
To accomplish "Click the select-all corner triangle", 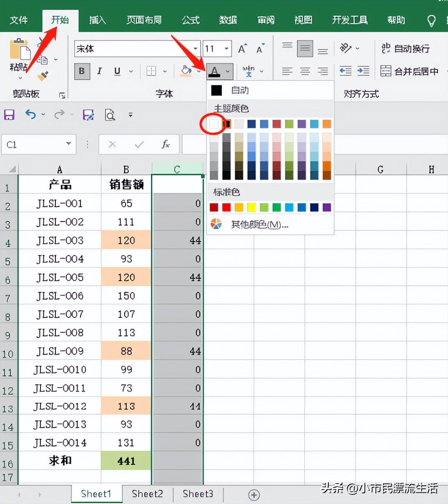I will coord(13,169).
